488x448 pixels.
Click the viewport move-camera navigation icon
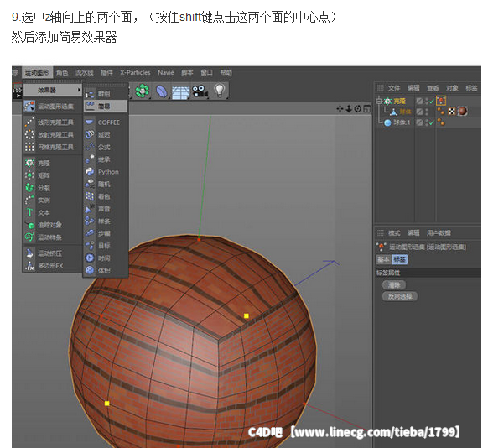point(340,109)
